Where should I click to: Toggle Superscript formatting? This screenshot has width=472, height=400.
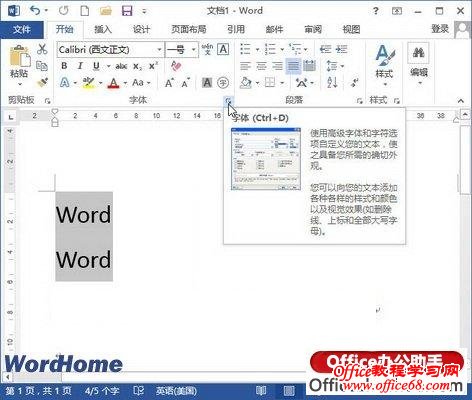(x=153, y=66)
